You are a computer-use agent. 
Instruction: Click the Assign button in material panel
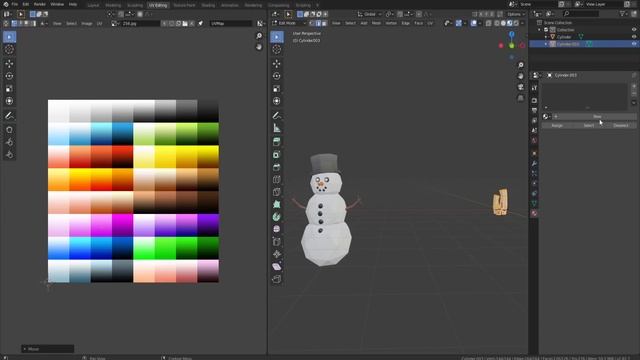557,126
